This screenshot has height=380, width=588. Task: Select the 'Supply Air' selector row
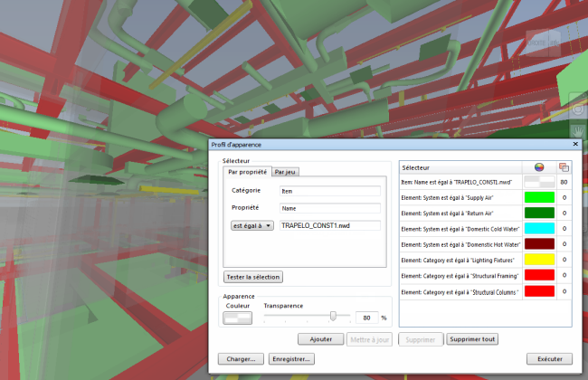tap(485, 197)
